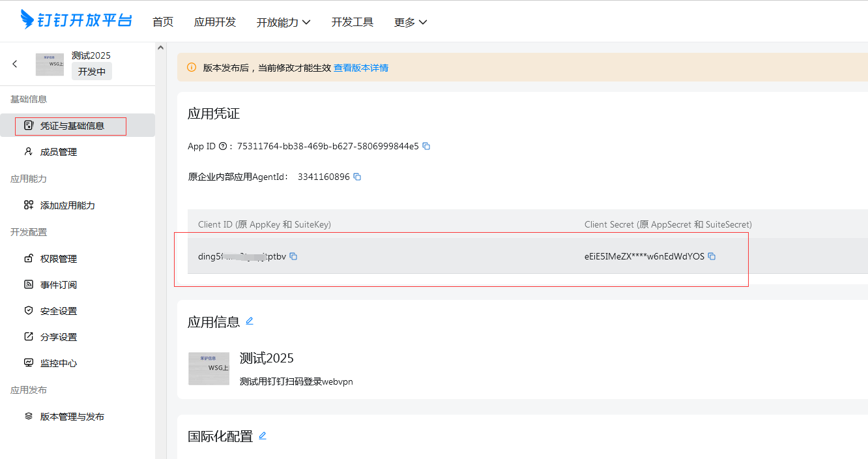
Task: Edit the 国际化配置 section
Action: pyautogui.click(x=263, y=436)
